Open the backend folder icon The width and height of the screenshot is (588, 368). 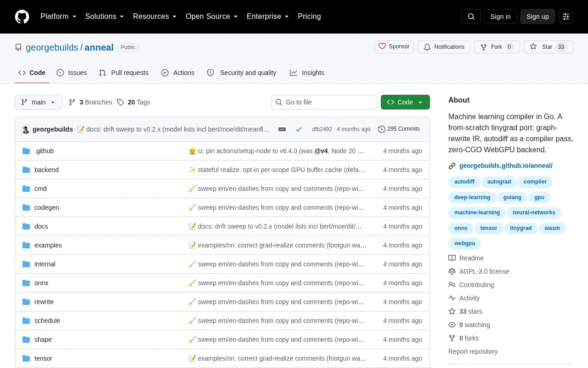(x=26, y=170)
